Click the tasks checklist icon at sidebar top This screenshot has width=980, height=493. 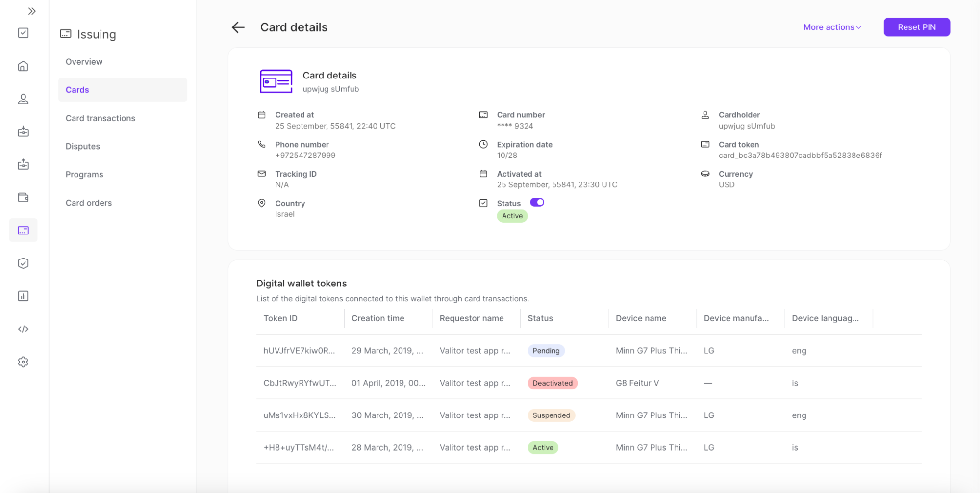[23, 33]
